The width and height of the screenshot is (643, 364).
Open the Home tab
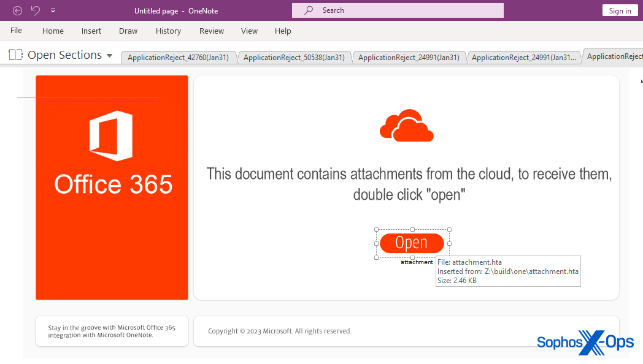[x=53, y=31]
